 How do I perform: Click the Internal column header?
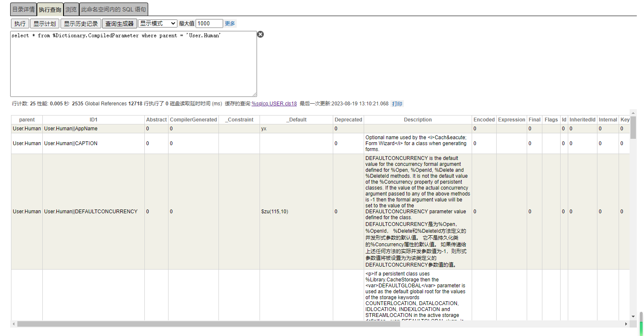(x=608, y=120)
